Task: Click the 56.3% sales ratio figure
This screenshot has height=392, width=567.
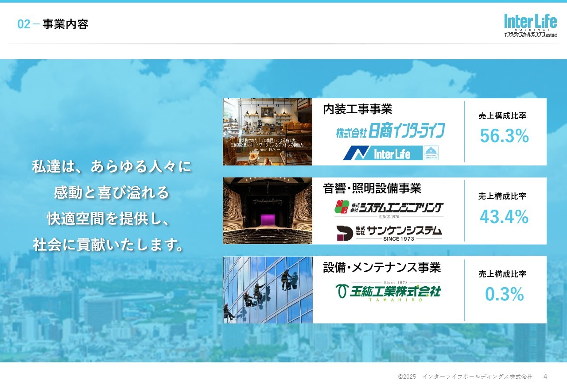Action: coord(504,137)
